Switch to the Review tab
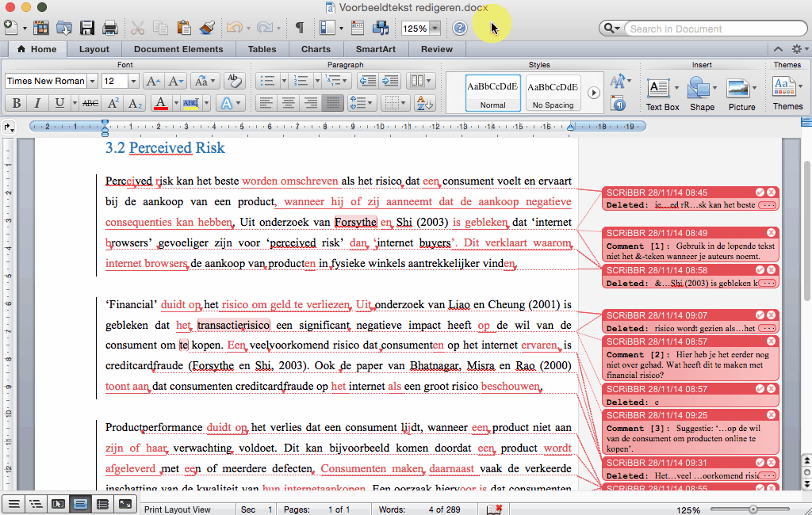The width and height of the screenshot is (812, 515). (437, 49)
